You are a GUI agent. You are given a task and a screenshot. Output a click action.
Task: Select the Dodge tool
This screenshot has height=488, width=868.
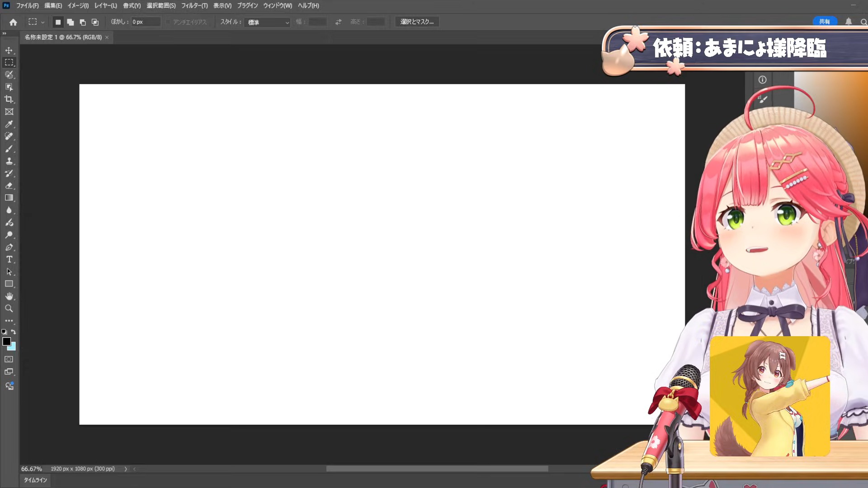[x=9, y=235]
